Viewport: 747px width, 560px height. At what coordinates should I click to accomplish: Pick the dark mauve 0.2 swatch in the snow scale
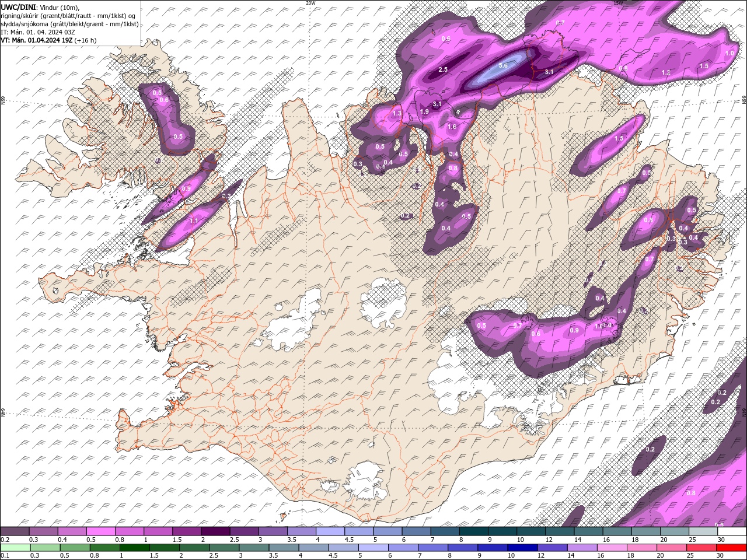coord(15,531)
